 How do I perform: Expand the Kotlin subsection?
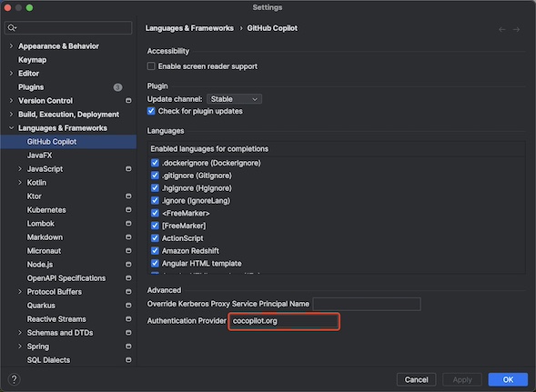click(20, 183)
